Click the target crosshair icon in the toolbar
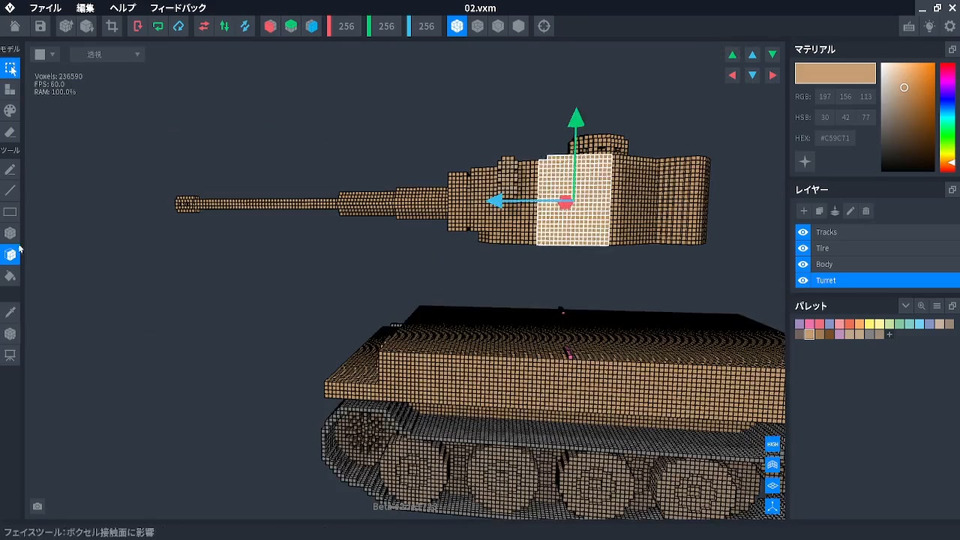The image size is (960, 540). click(544, 26)
